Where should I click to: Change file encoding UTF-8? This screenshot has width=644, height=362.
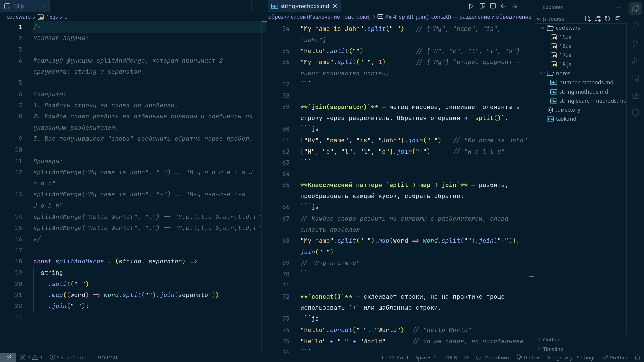pyautogui.click(x=450, y=357)
